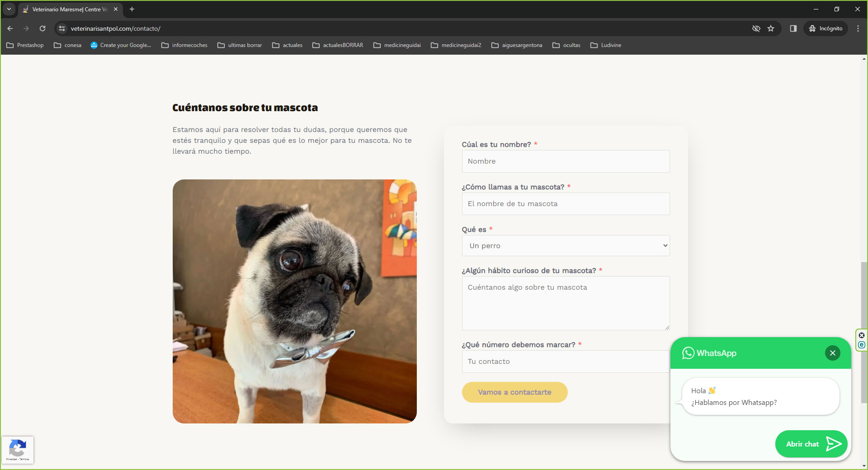Image resolution: width=868 pixels, height=470 pixels.
Task: Expand the 'Qué es' pet type dropdown
Action: (566, 246)
